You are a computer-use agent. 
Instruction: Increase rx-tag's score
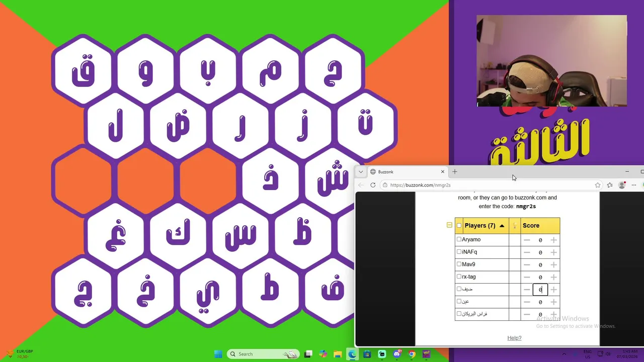(553, 277)
